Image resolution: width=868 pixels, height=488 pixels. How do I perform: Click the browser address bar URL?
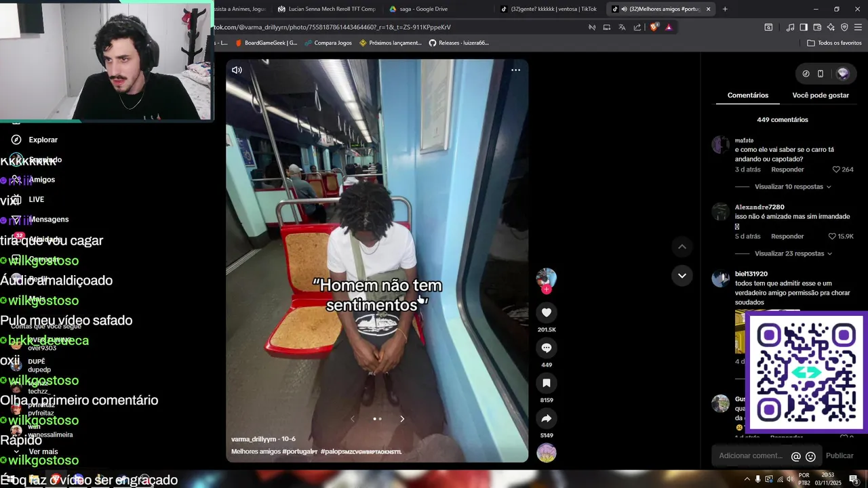point(332,27)
